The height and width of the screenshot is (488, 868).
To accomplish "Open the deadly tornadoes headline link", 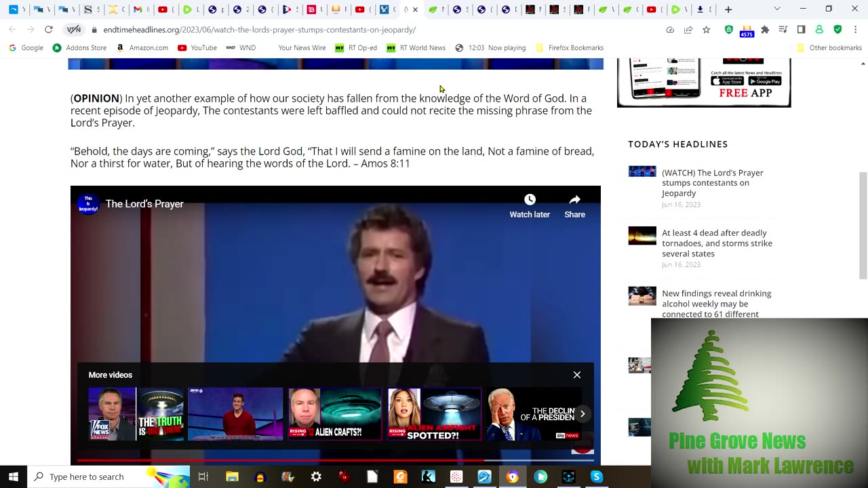I will click(717, 243).
